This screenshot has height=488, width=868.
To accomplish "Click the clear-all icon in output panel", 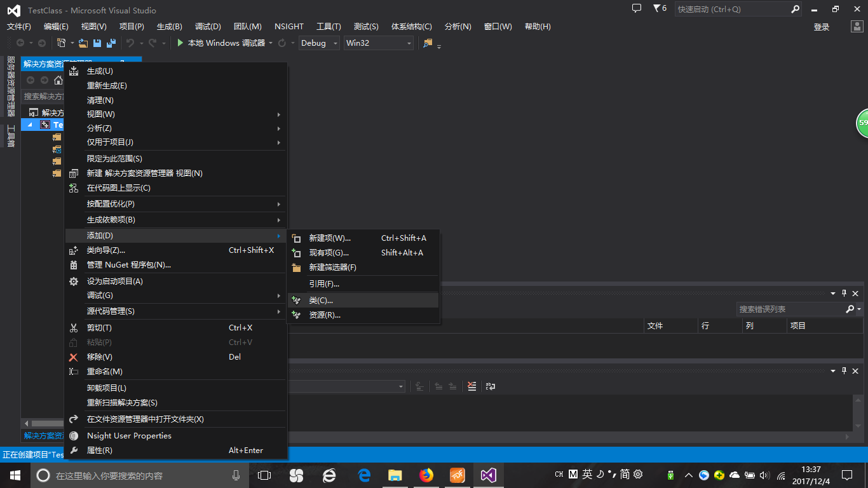I will tap(471, 386).
